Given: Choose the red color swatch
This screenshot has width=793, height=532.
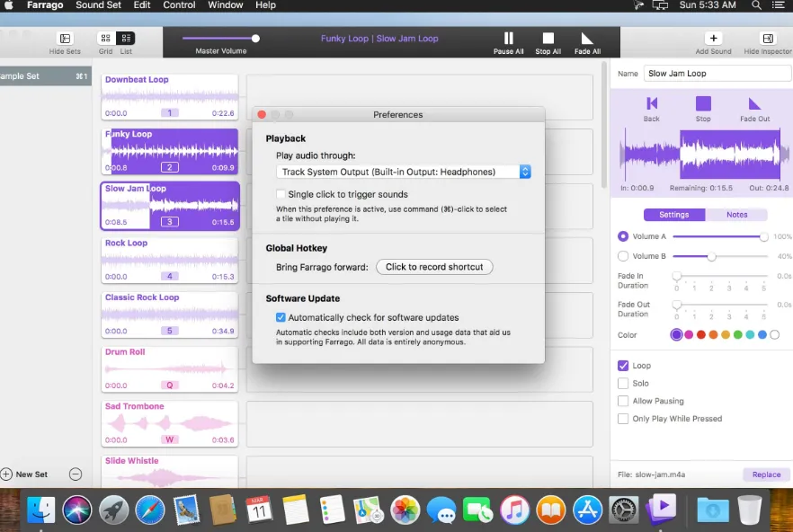Looking at the screenshot, I should pos(701,335).
